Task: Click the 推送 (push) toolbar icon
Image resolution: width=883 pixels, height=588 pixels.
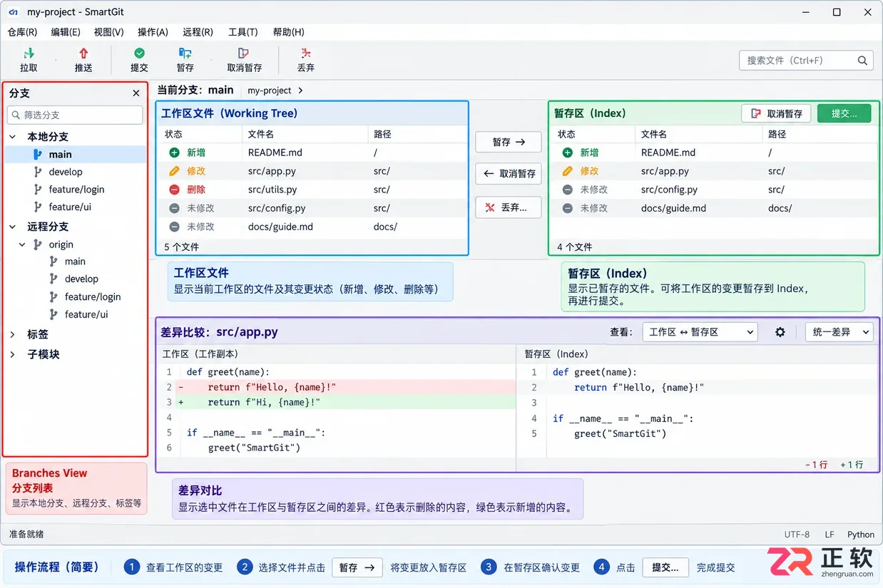Action: [83, 53]
